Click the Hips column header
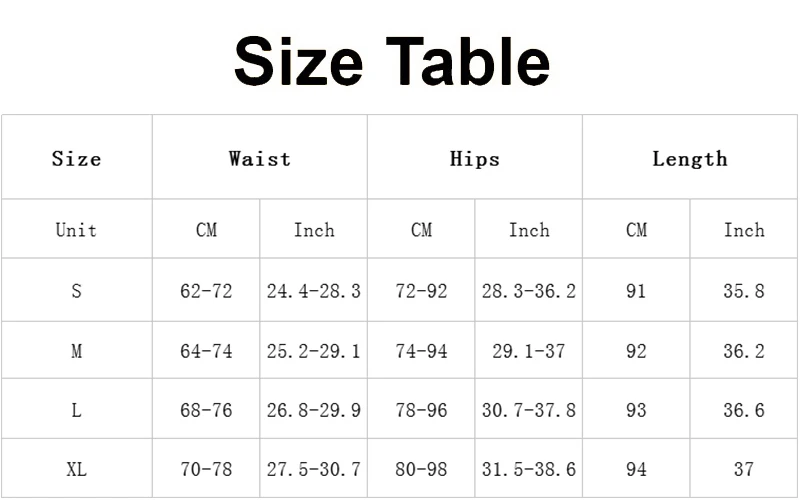The image size is (800, 500). 475,159
